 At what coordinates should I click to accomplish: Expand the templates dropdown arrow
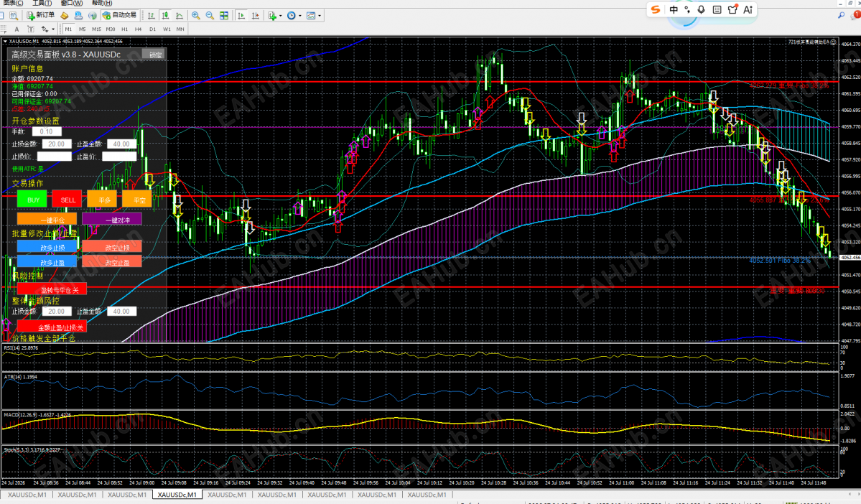click(320, 15)
